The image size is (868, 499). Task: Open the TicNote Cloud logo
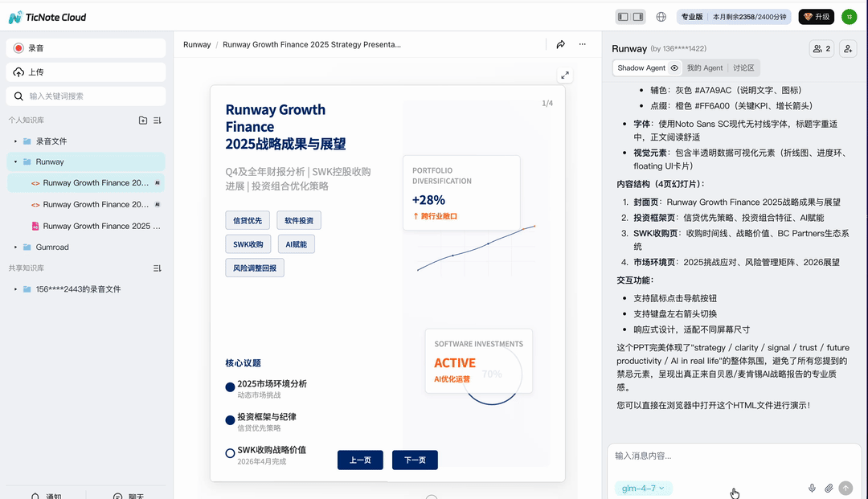pyautogui.click(x=47, y=17)
